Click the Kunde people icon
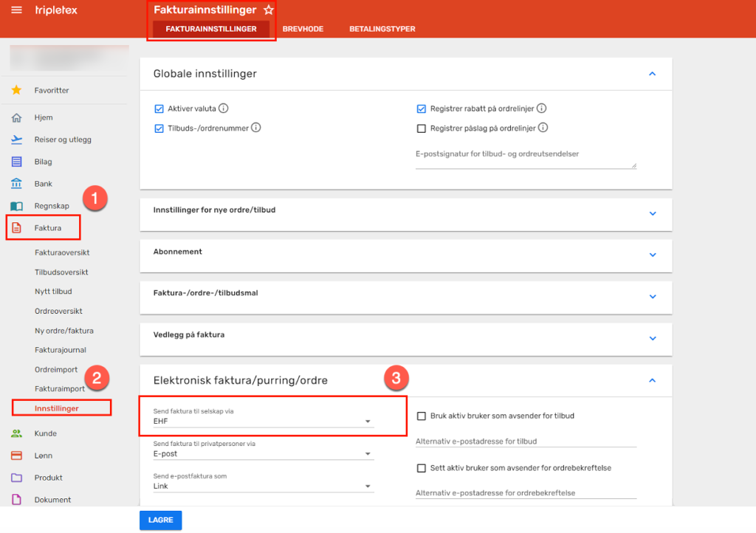The image size is (756, 533). 17,433
